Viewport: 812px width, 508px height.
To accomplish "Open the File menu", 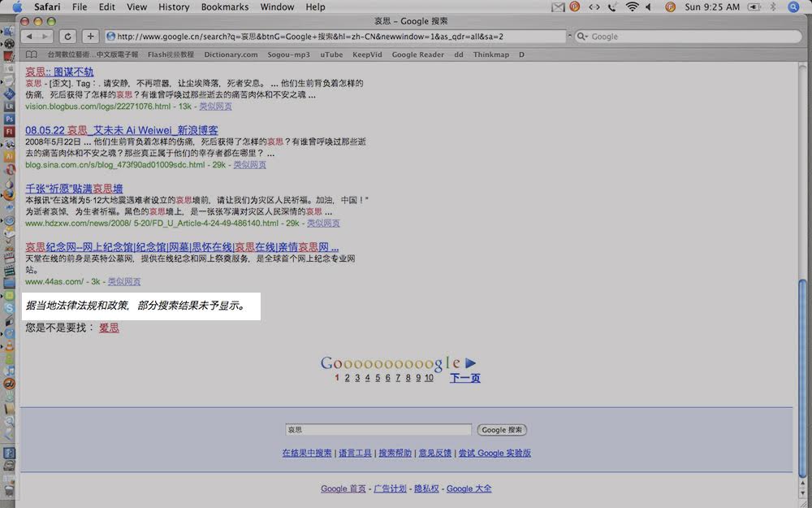I will click(x=80, y=7).
